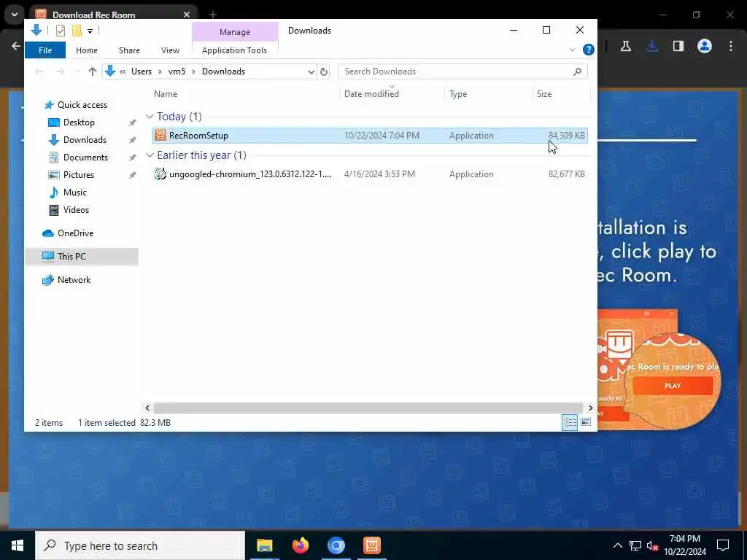Refresh the Downloads folder
Viewport: 747px width, 560px height.
(x=324, y=72)
